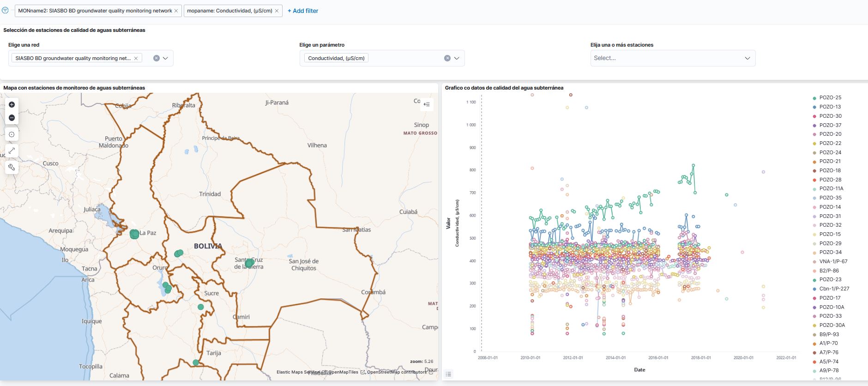Click the MONname2 filter pill label
Image resolution: width=868 pixels, height=386 pixels.
95,11
